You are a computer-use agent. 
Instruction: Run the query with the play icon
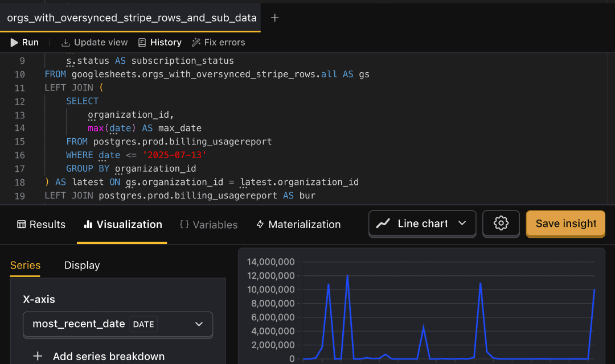[14, 42]
